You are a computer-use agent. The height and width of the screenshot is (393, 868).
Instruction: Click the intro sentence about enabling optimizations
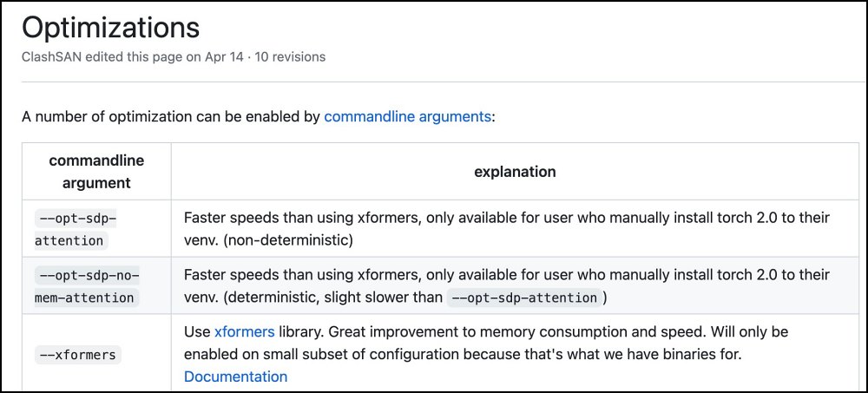click(x=171, y=116)
